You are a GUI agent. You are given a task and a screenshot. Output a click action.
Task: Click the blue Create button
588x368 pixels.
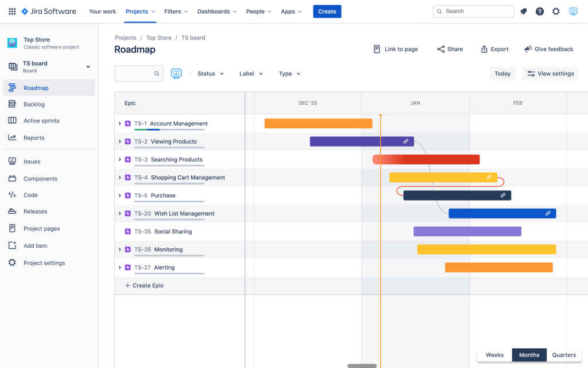point(327,11)
